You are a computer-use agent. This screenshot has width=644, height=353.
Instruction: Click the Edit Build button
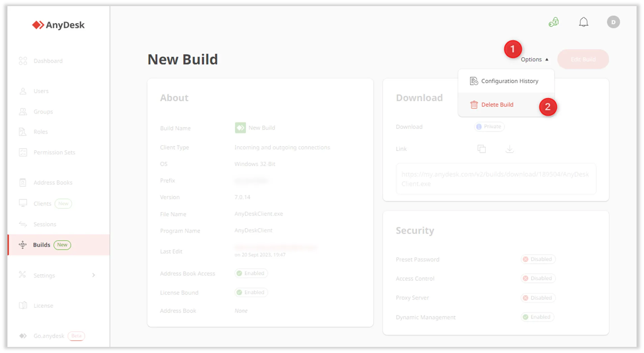[583, 59]
